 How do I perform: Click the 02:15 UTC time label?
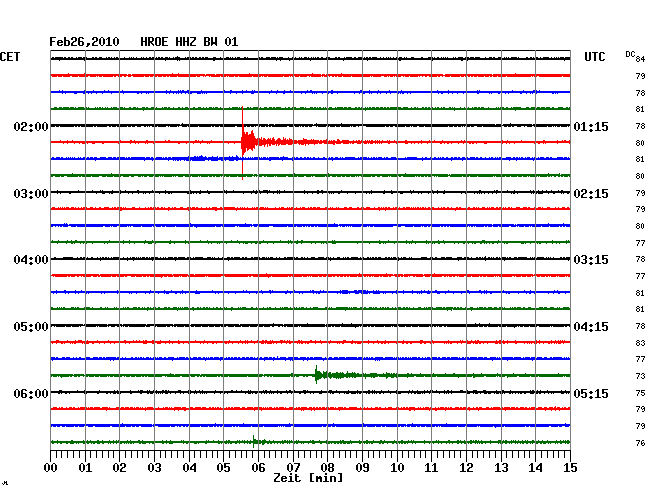tap(591, 194)
